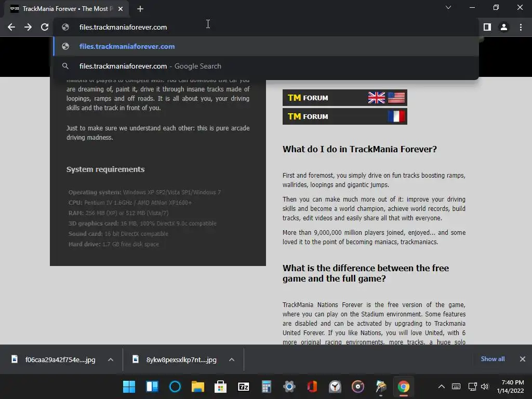Open the paint tool app in taskbar
The height and width of the screenshot is (399, 532).
point(381,387)
